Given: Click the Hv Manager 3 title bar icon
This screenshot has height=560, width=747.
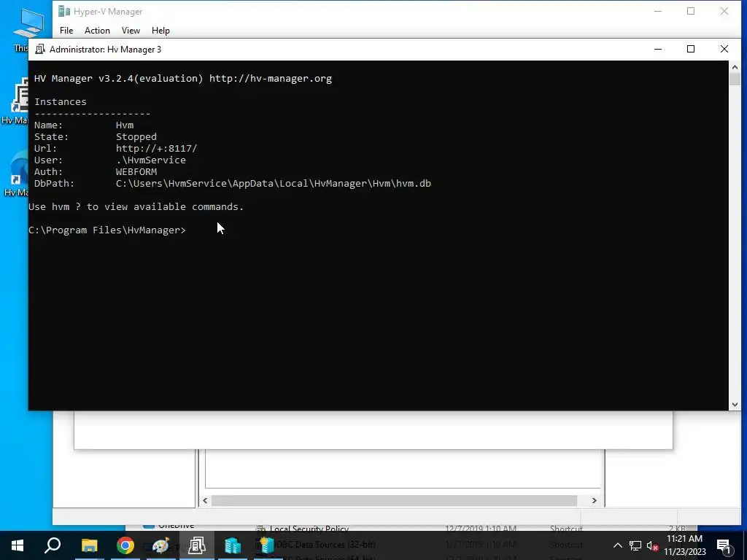Looking at the screenshot, I should [40, 49].
